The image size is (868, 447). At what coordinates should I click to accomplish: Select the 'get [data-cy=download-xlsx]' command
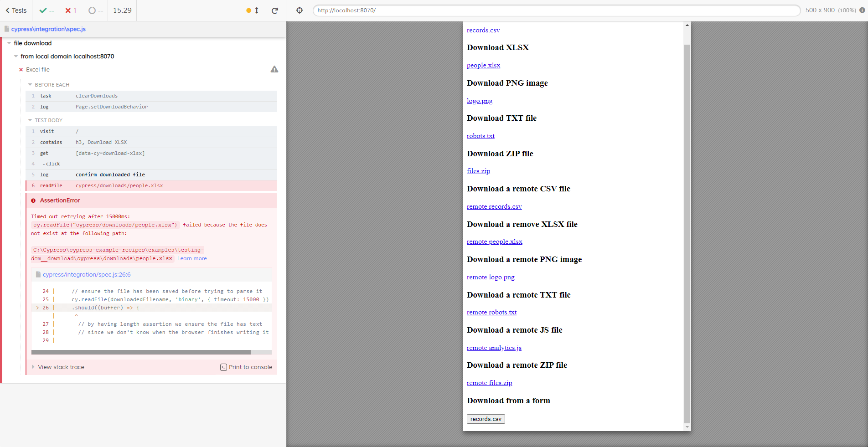point(151,153)
